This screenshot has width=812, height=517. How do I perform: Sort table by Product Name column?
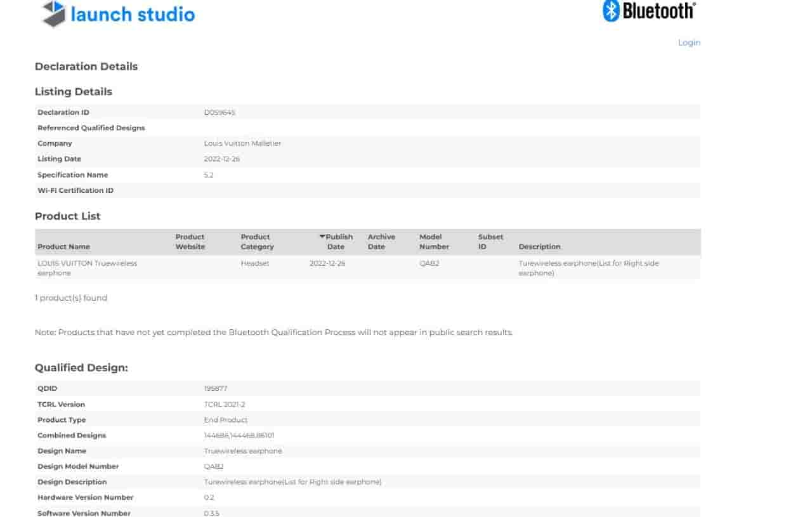(63, 246)
